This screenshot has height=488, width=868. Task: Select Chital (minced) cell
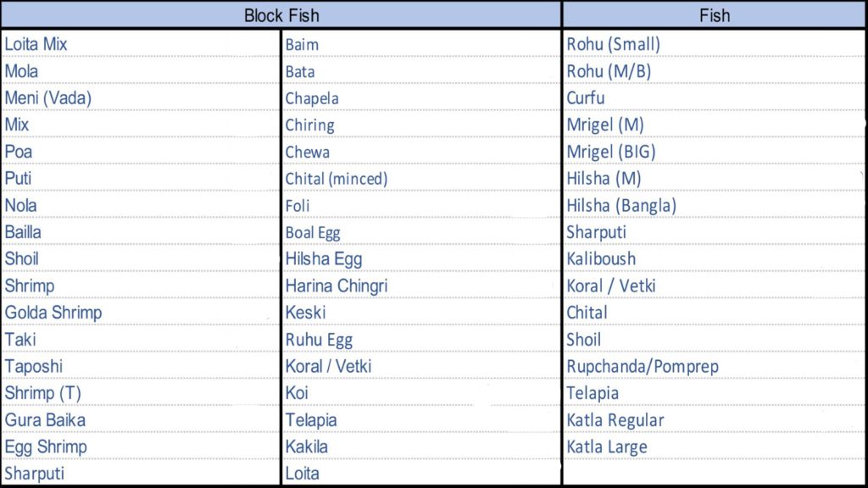coord(421,179)
